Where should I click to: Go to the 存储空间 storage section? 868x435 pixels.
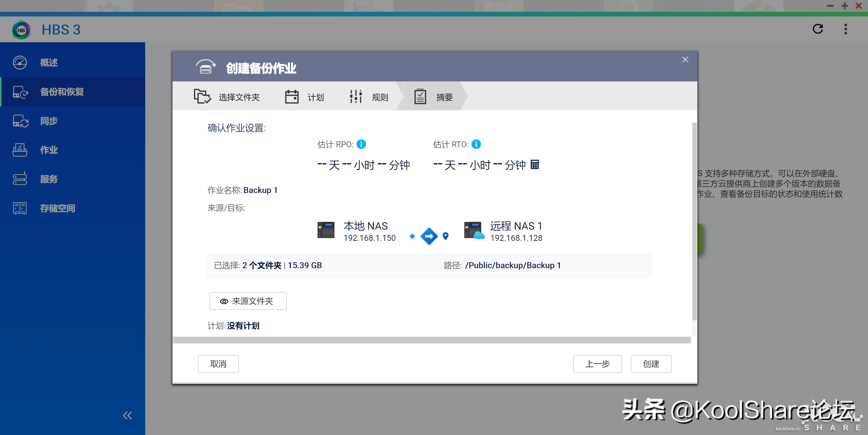[57, 208]
